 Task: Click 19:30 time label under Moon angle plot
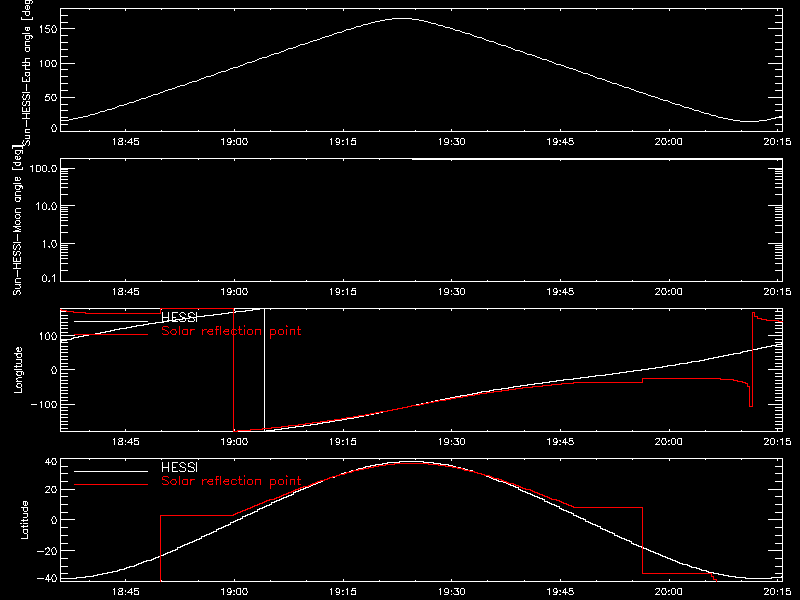pos(452,292)
